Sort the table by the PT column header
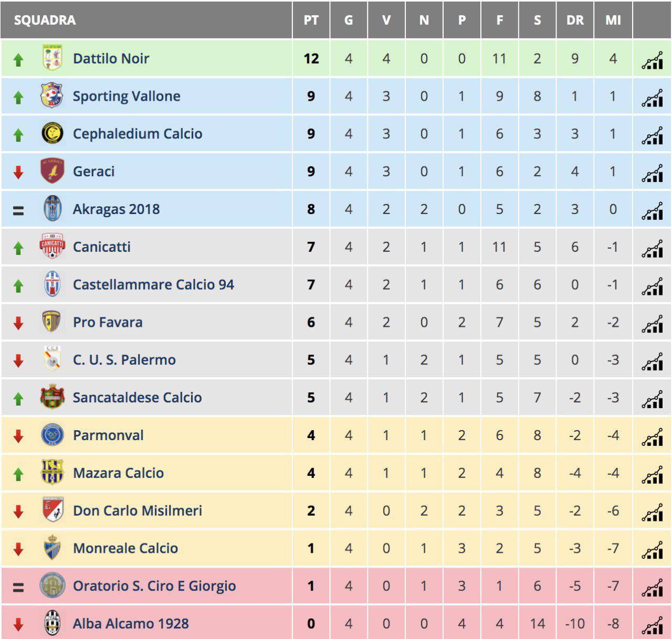The width and height of the screenshot is (672, 639). tap(311, 20)
